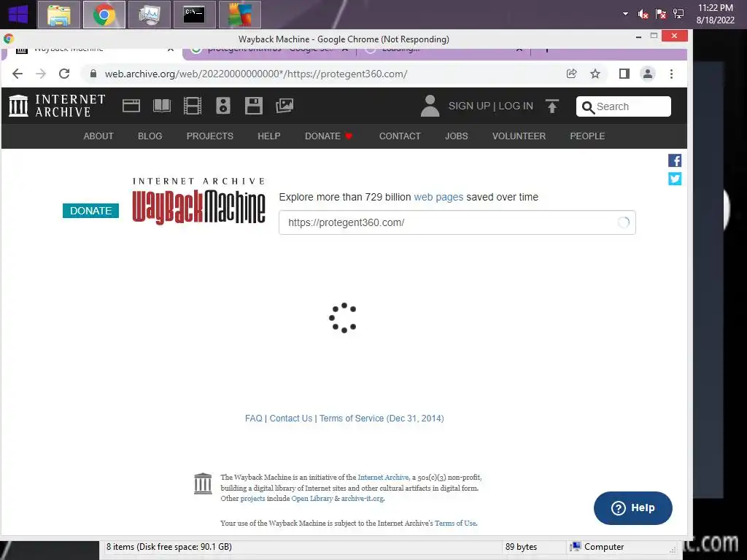Click the Wayback URL field showing protegent360.com
Viewport: 747px width, 560px height.
[x=457, y=222]
